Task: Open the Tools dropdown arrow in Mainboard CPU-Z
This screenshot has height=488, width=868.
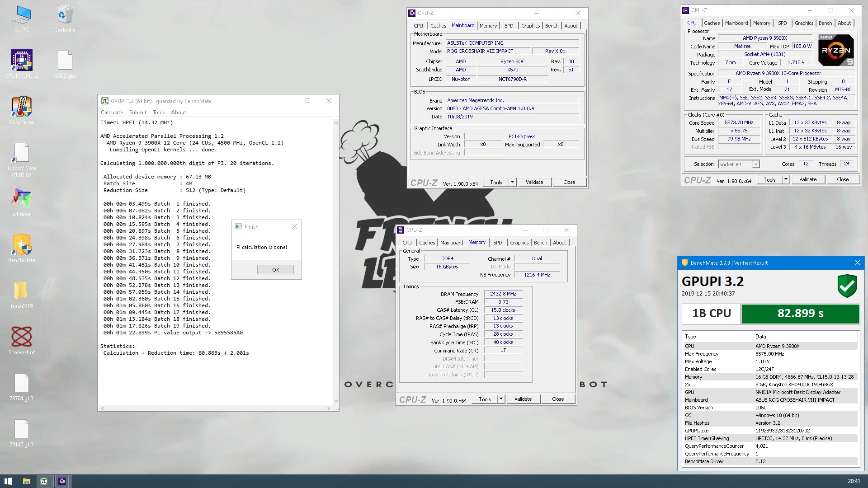Action: pos(512,182)
